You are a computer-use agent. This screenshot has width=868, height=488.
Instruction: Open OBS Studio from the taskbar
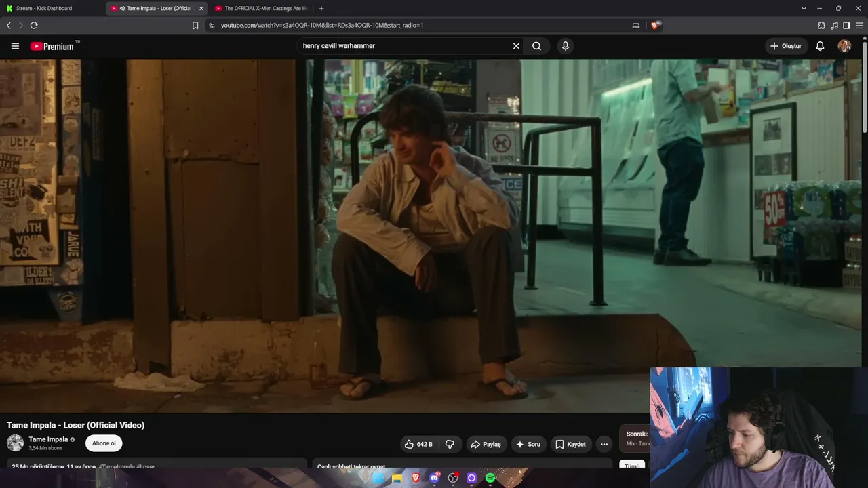tap(453, 478)
